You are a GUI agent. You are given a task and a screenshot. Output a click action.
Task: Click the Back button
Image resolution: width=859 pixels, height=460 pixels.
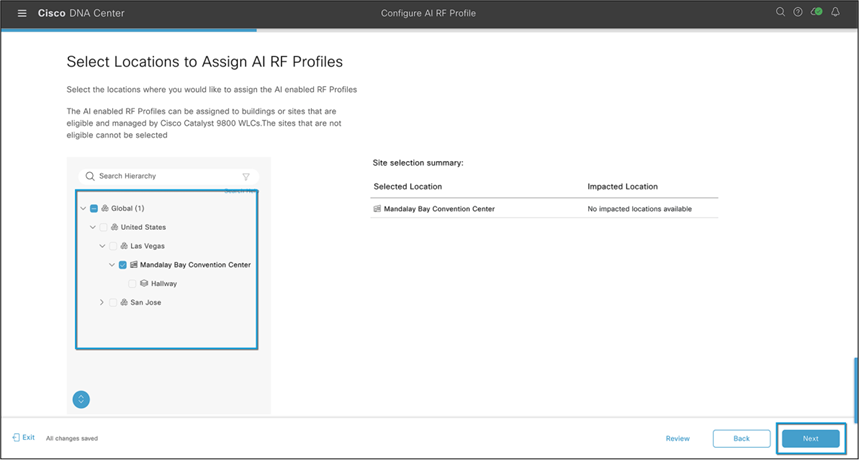click(x=742, y=439)
